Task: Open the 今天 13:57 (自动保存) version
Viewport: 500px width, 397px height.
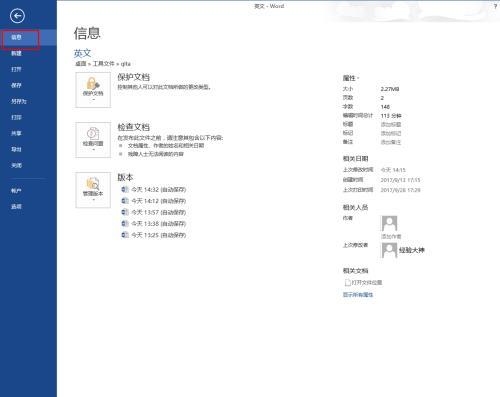Action: pos(159,212)
